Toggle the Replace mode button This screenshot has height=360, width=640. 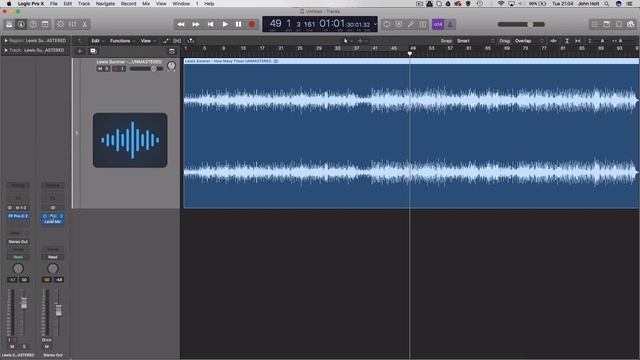[x=399, y=24]
